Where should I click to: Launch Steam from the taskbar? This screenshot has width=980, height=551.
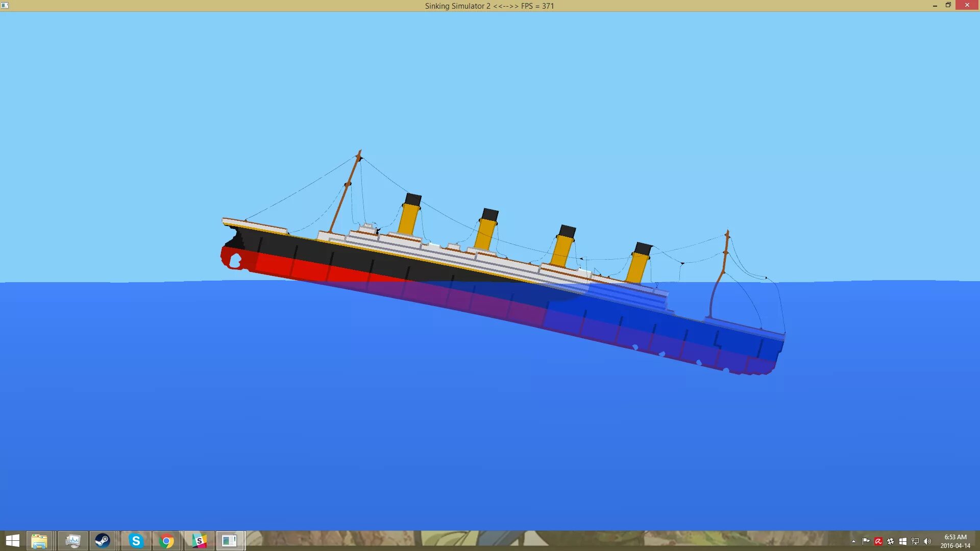[103, 541]
